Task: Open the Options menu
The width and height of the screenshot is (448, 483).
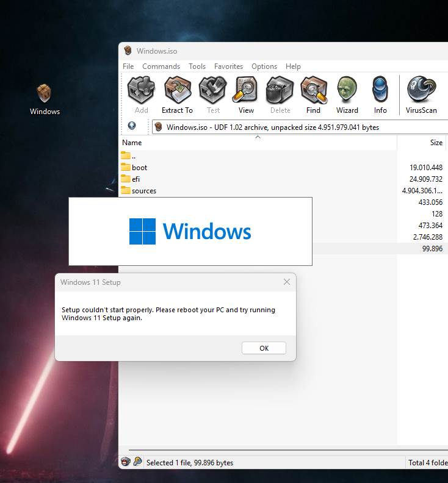Action: (x=264, y=66)
